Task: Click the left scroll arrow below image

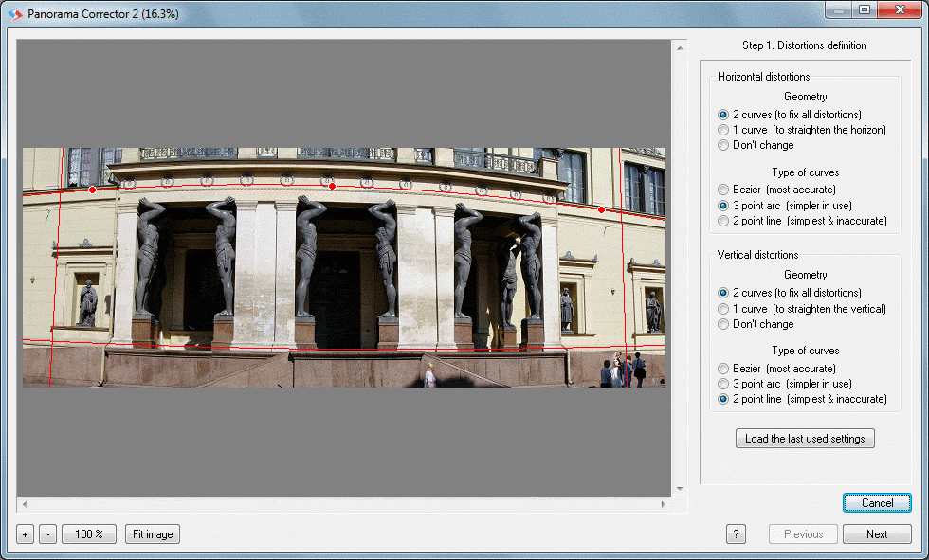Action: [x=24, y=504]
